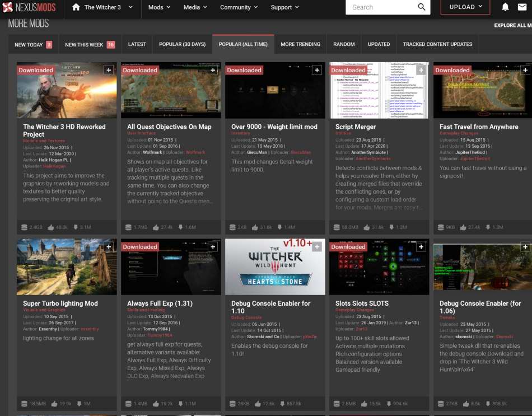Expand the Community menu
The height and width of the screenshot is (416, 532).
[x=239, y=7]
